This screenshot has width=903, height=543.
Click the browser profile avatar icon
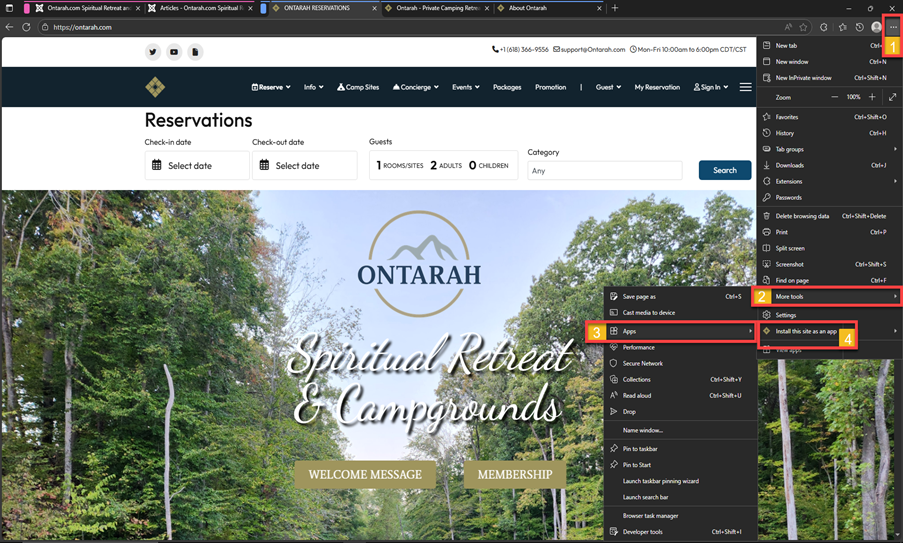[877, 27]
